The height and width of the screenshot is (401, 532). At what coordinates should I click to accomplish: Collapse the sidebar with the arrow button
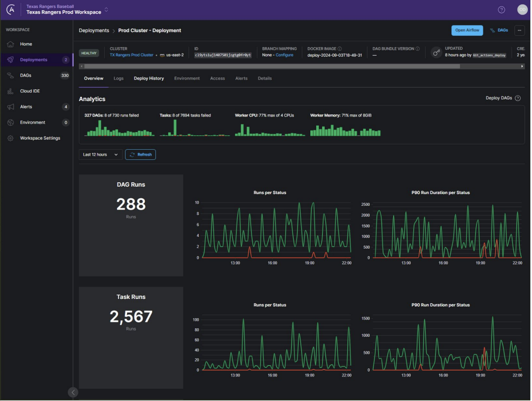(73, 392)
